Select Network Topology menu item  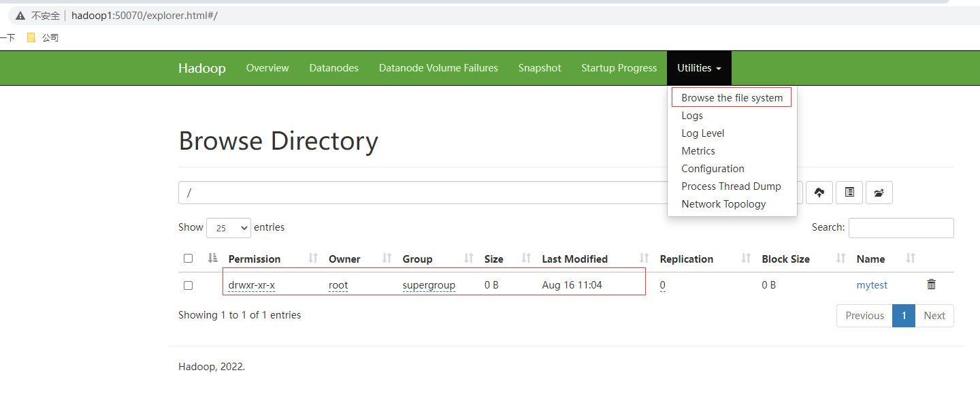pyautogui.click(x=723, y=204)
